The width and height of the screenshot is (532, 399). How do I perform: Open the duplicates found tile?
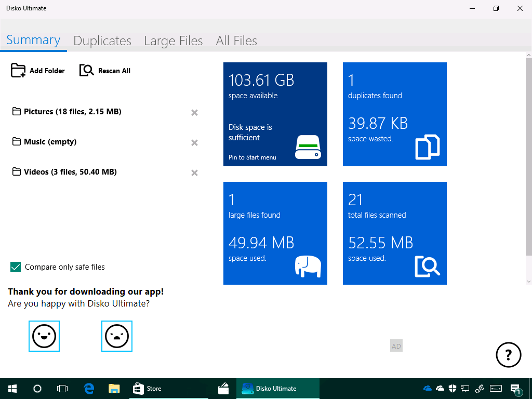395,114
